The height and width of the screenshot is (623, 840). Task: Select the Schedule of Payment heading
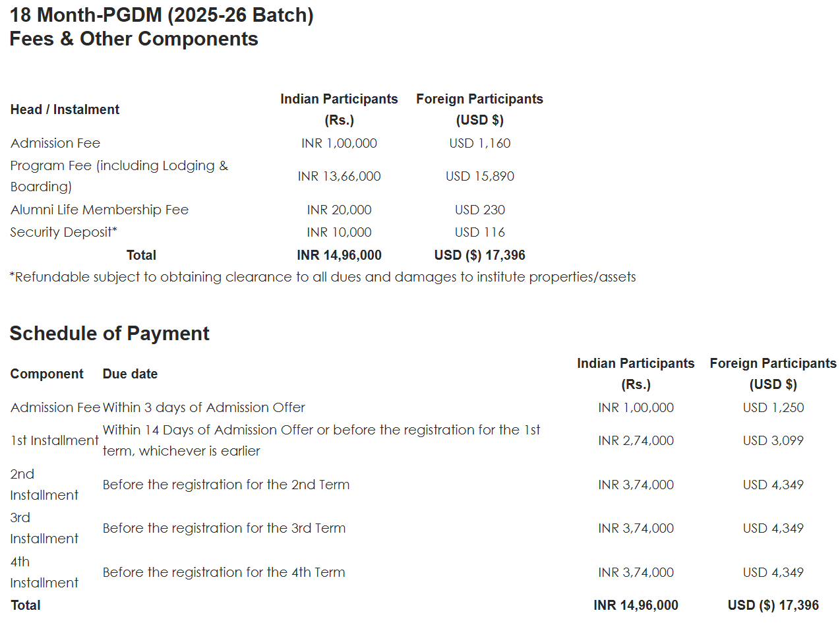coord(109,334)
